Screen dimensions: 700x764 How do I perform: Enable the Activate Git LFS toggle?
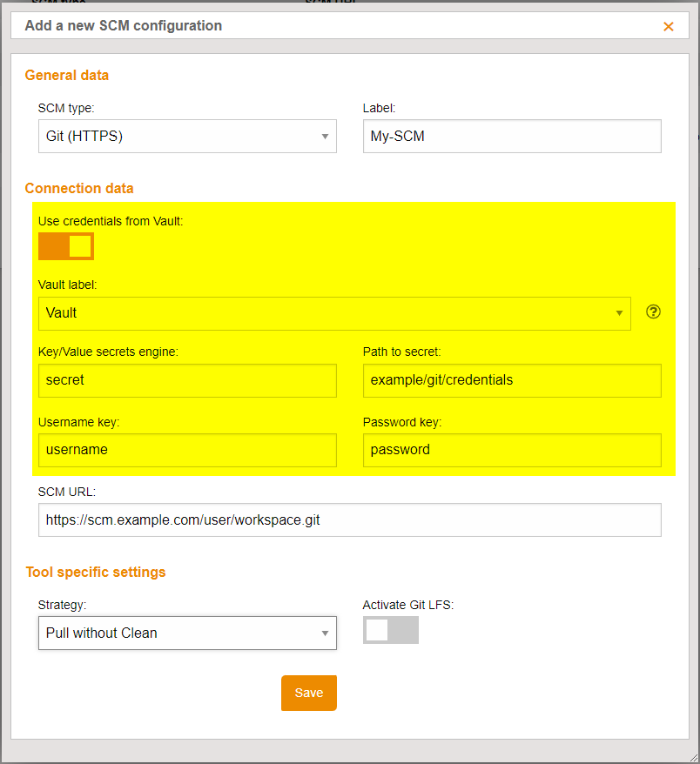click(x=390, y=629)
